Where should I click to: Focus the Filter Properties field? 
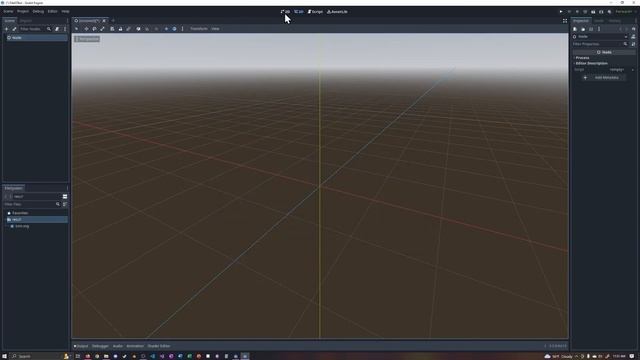click(600, 44)
